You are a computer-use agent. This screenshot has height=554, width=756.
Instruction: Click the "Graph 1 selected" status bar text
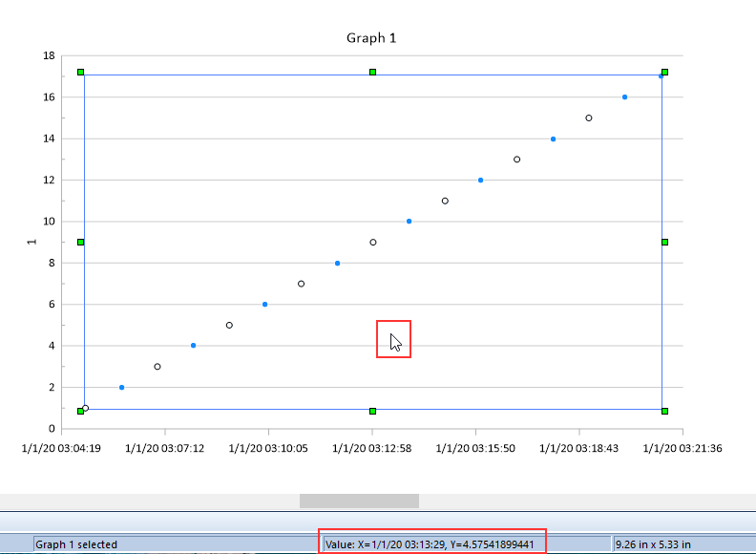76,544
